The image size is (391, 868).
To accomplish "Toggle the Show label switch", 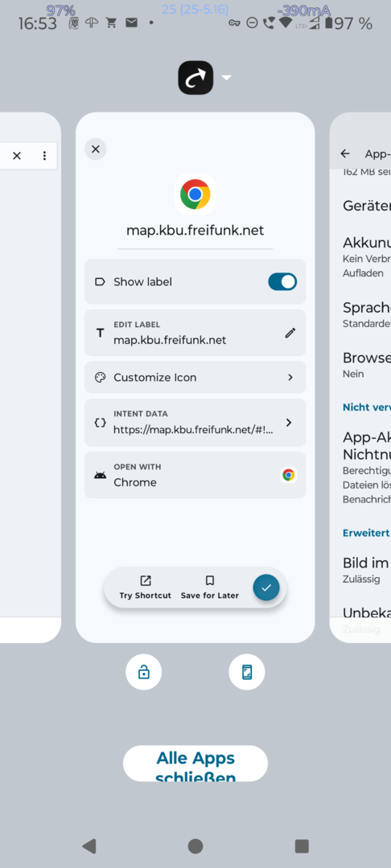I will click(x=282, y=282).
